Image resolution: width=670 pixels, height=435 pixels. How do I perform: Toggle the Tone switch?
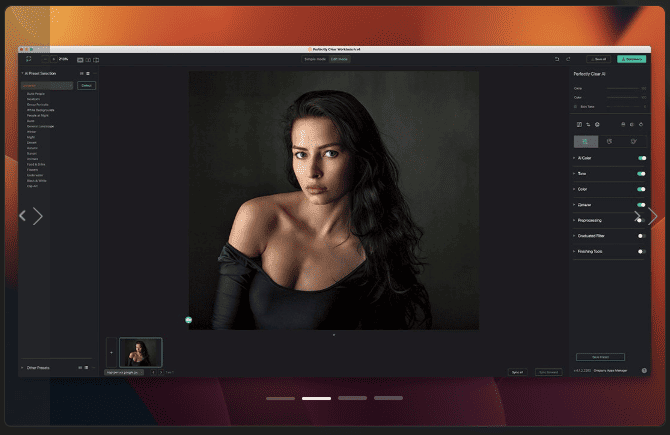point(642,173)
